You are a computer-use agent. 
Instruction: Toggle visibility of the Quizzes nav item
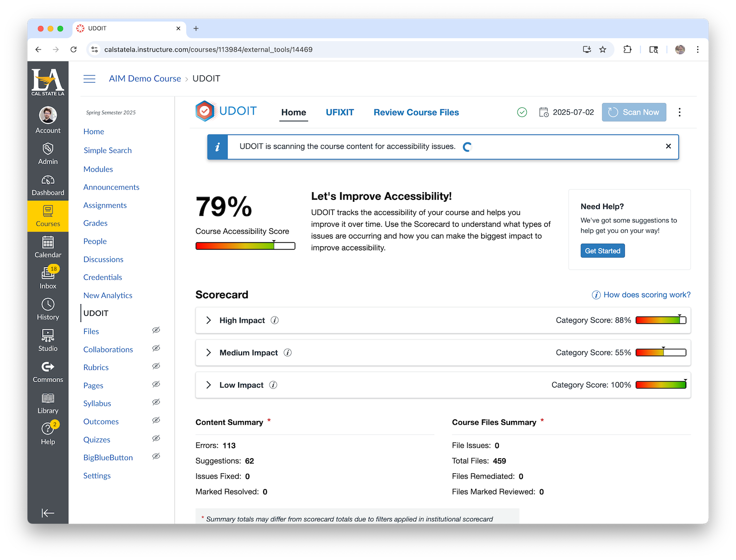tap(156, 438)
